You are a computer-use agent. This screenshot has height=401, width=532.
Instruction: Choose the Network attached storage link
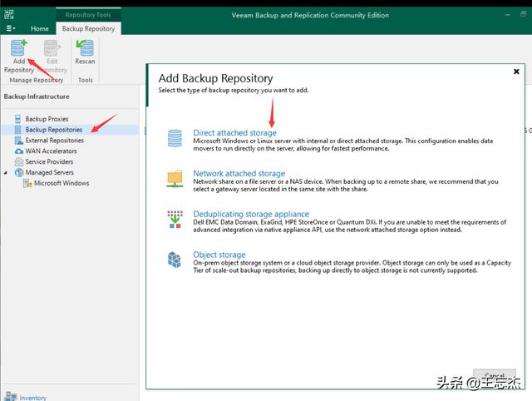[239, 174]
